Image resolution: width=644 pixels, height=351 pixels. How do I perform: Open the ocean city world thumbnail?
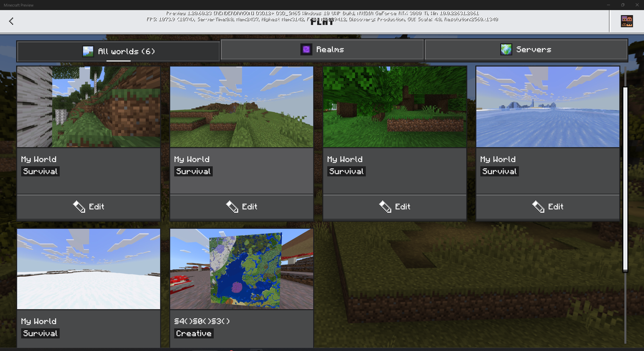(x=548, y=107)
